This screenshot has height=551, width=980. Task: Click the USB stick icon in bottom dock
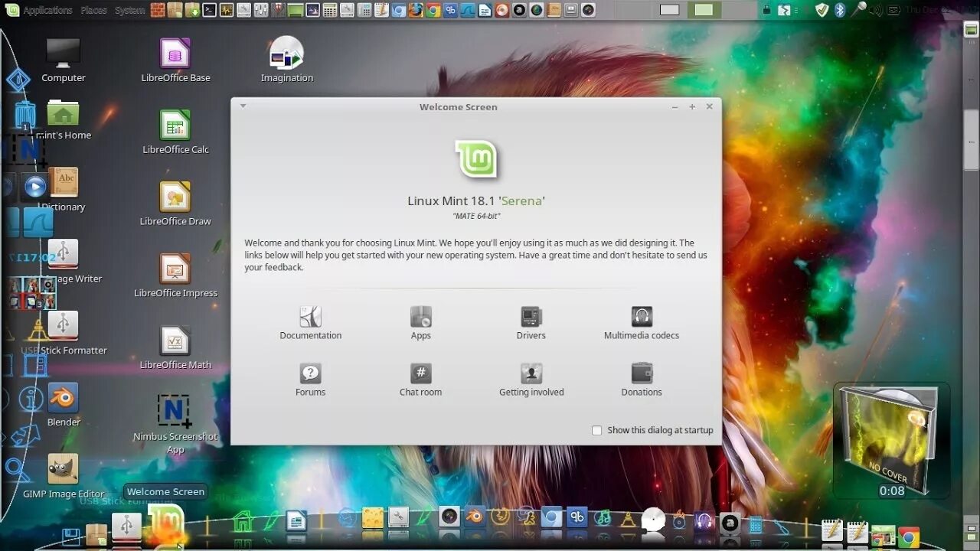pos(126,527)
